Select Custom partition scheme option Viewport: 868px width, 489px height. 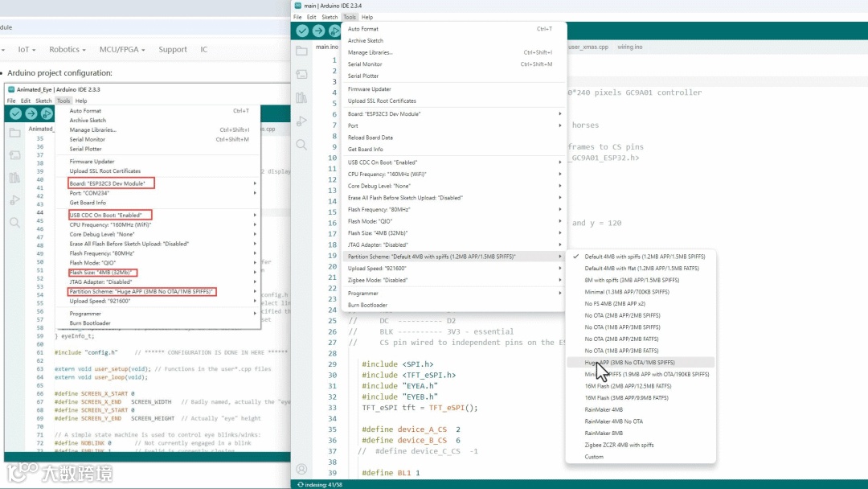tap(641, 457)
